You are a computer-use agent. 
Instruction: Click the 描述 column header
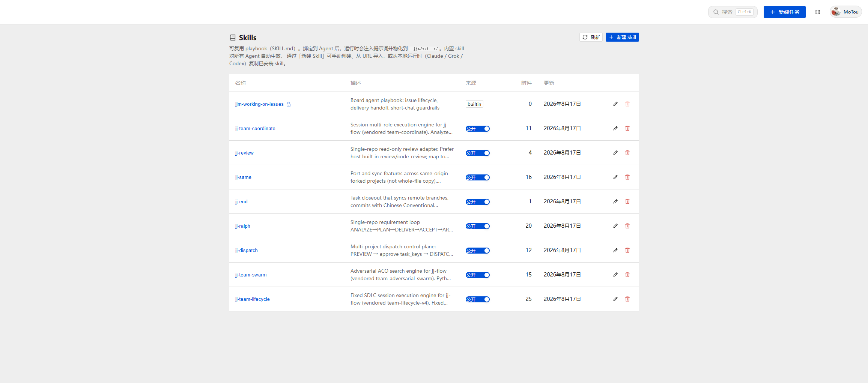(x=356, y=83)
